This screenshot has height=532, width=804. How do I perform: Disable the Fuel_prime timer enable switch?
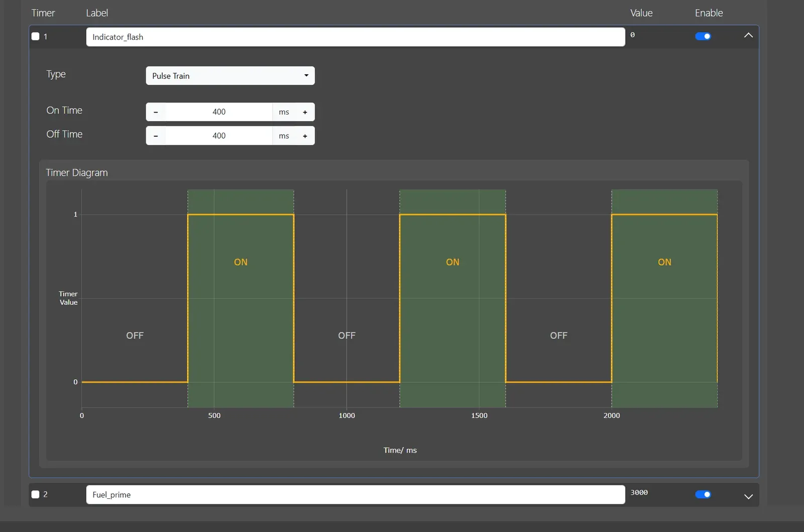click(703, 494)
